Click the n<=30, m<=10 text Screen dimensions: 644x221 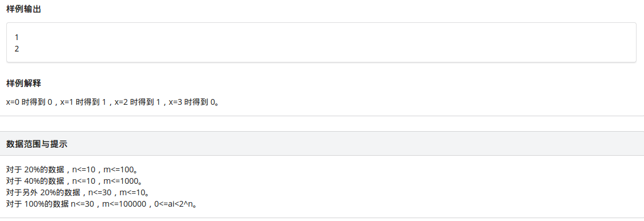114,192
